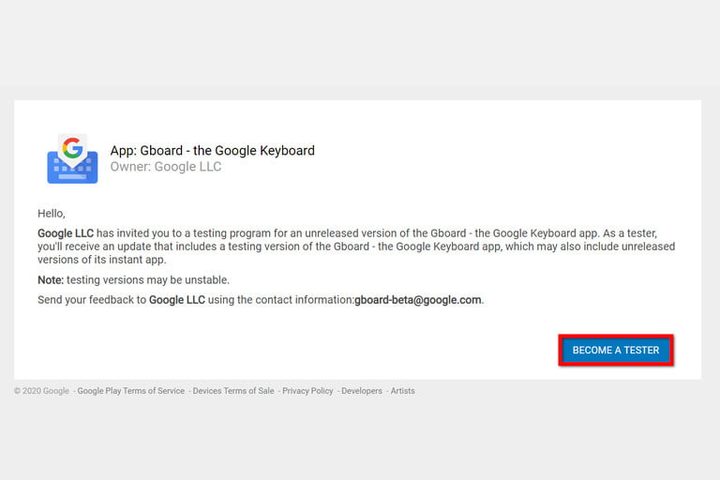Click the bold 'Note:' label

click(50, 279)
